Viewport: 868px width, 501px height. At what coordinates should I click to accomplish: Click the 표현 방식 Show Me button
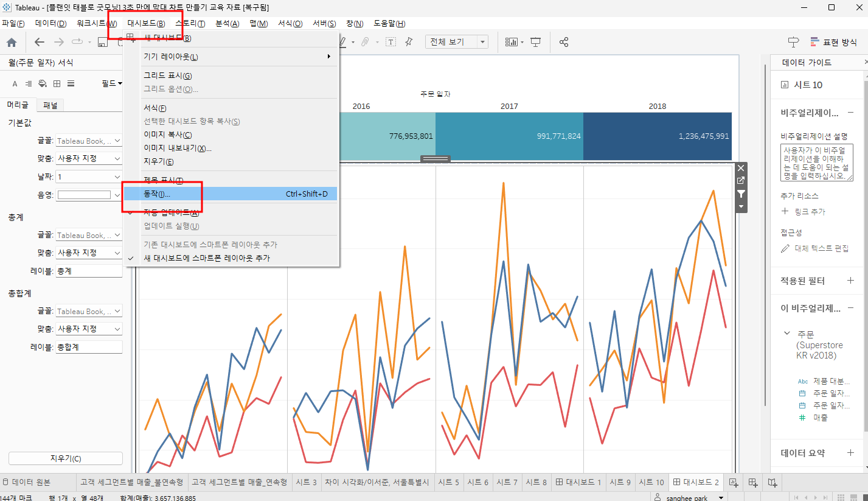tap(833, 42)
